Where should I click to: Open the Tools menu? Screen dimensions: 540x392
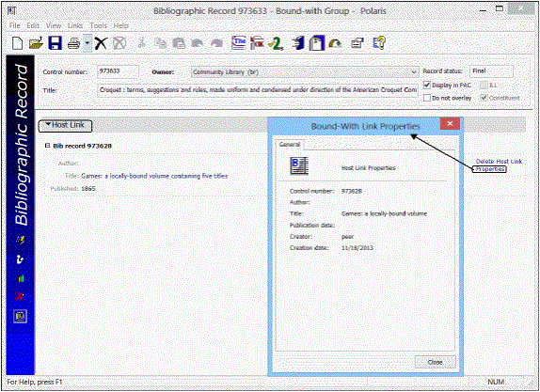coord(98,25)
